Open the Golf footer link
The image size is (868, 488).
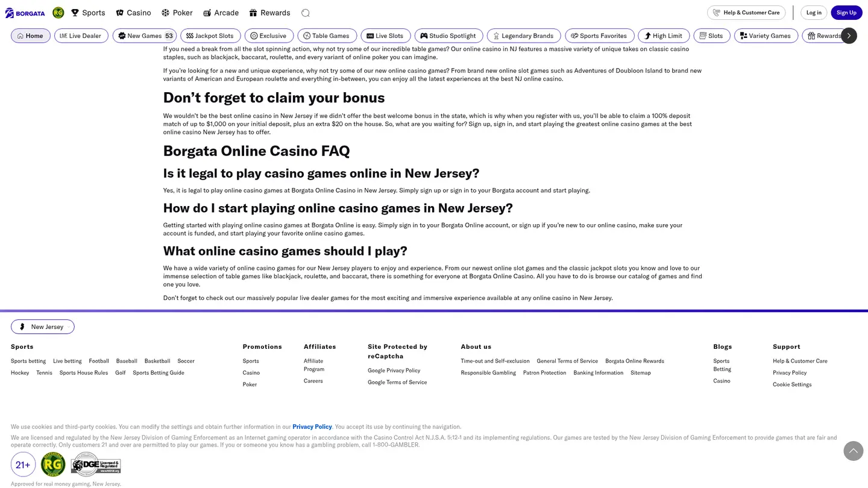click(121, 372)
